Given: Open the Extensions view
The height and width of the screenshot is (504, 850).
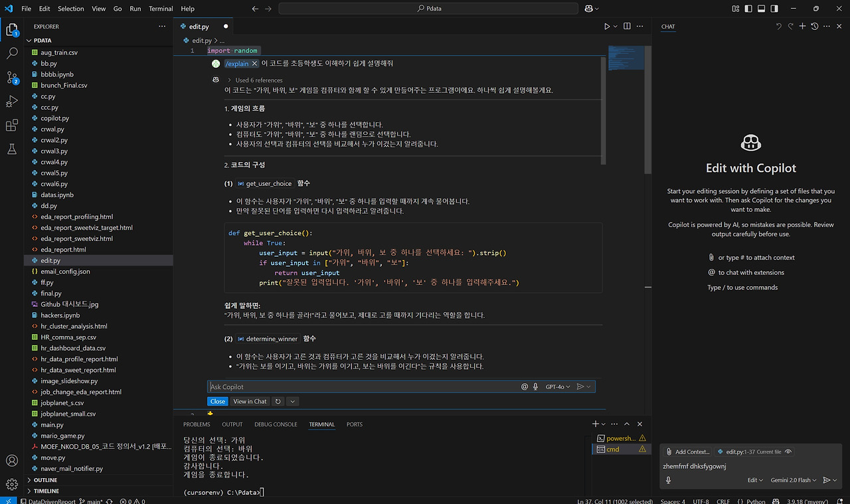Looking at the screenshot, I should pos(11,126).
